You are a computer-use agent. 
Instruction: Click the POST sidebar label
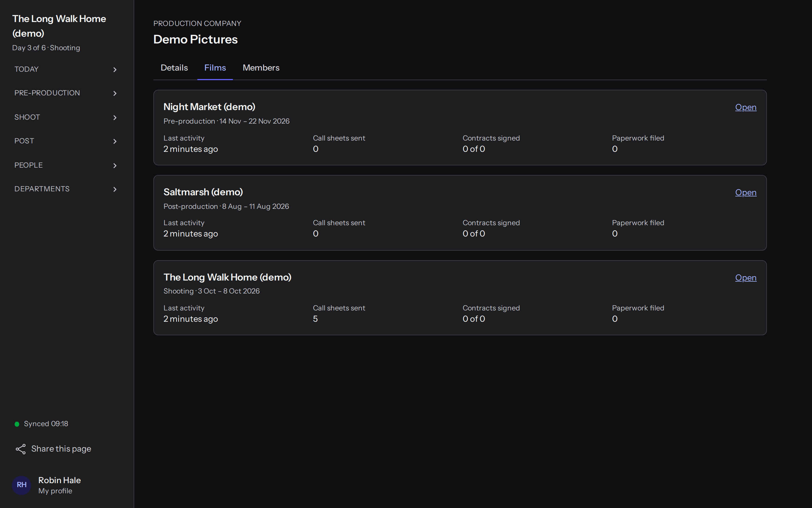tap(24, 141)
